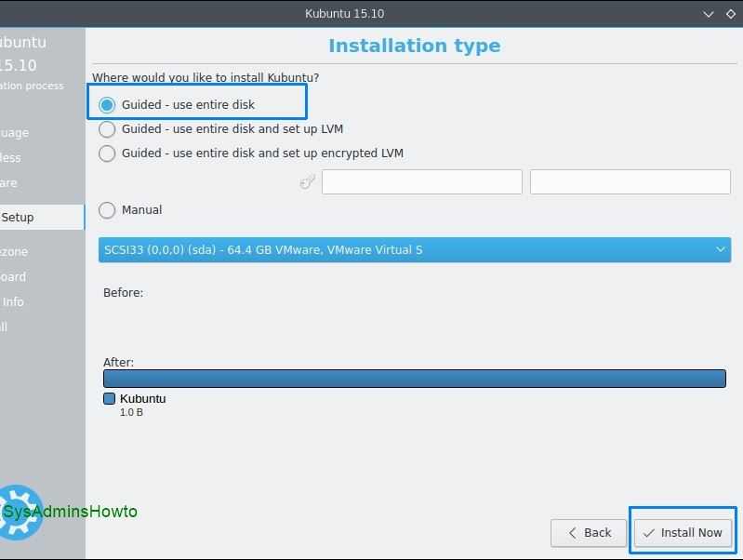Click the SysAdminsHowto gear logo
743x560 pixels.
coord(20,510)
